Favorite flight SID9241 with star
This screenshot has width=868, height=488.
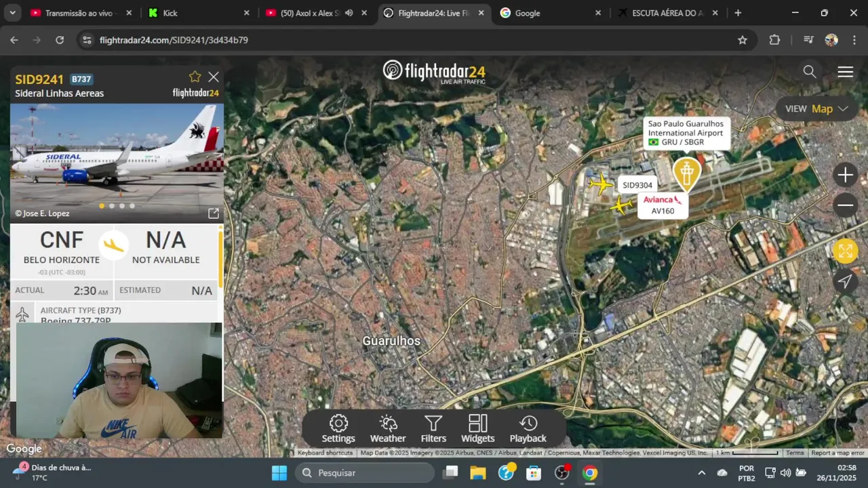coord(195,77)
